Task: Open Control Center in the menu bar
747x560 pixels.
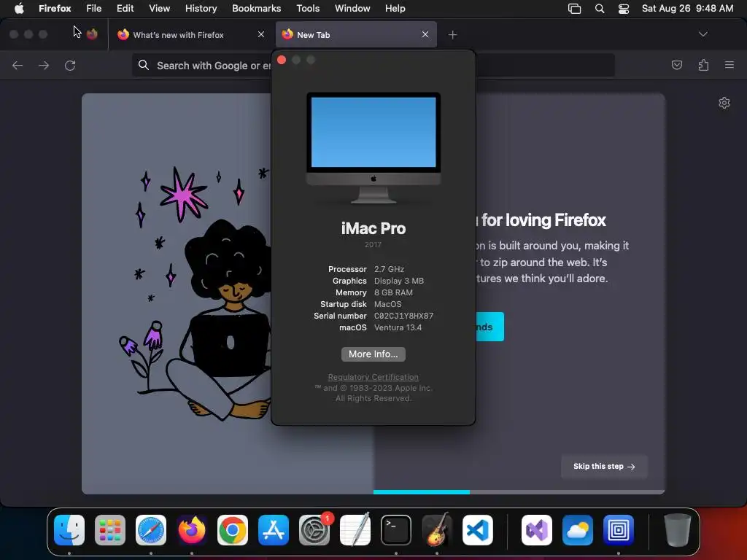Action: coord(624,9)
